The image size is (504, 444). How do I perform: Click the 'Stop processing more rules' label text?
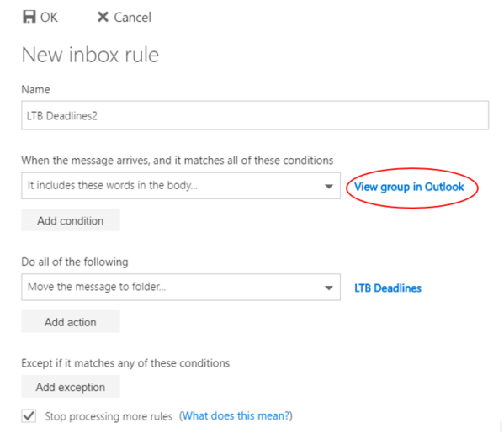pyautogui.click(x=109, y=416)
